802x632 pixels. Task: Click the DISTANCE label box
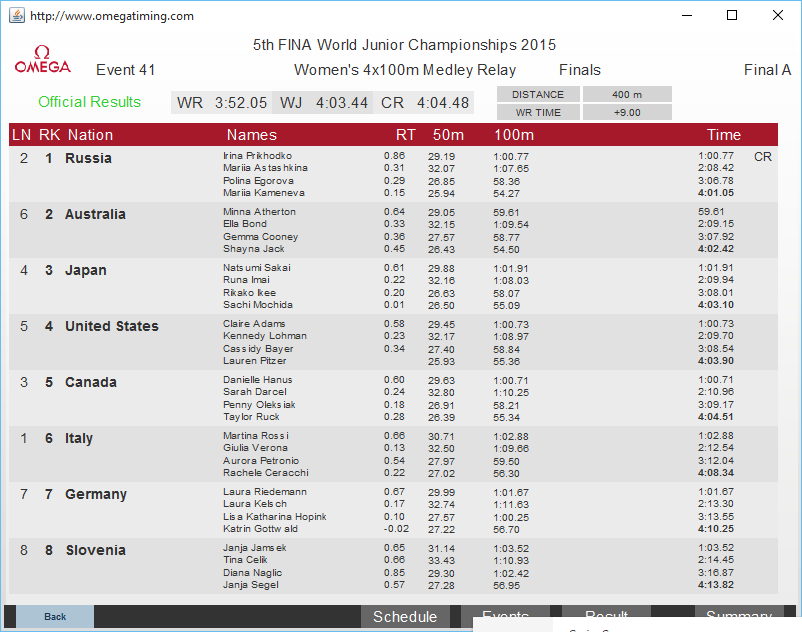[x=538, y=94]
